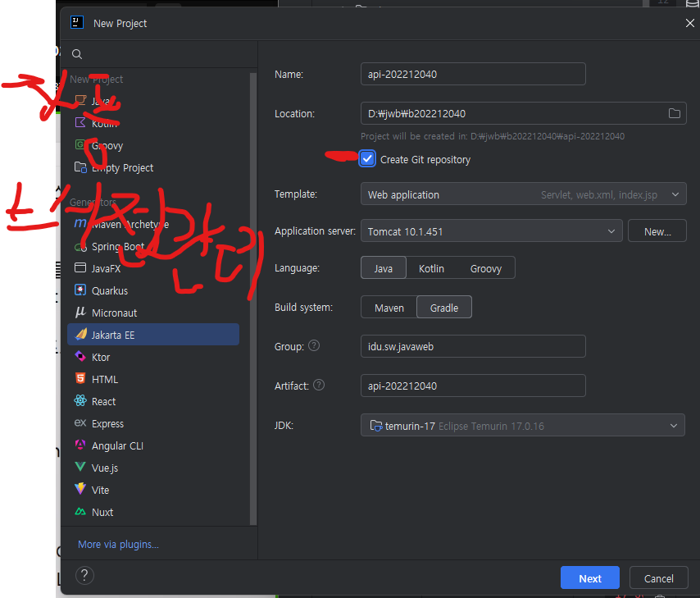This screenshot has height=598, width=700.
Task: Select Groovy as the language option
Action: point(486,268)
